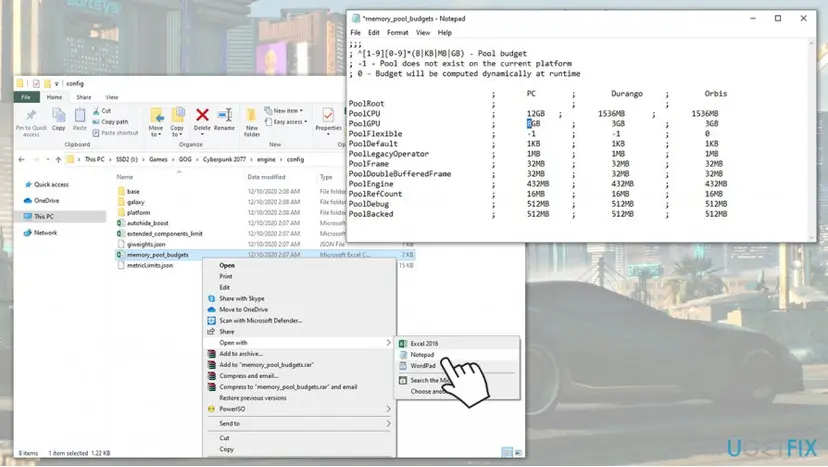Open the Notepad View menu
This screenshot has height=467, width=828.
coord(423,33)
